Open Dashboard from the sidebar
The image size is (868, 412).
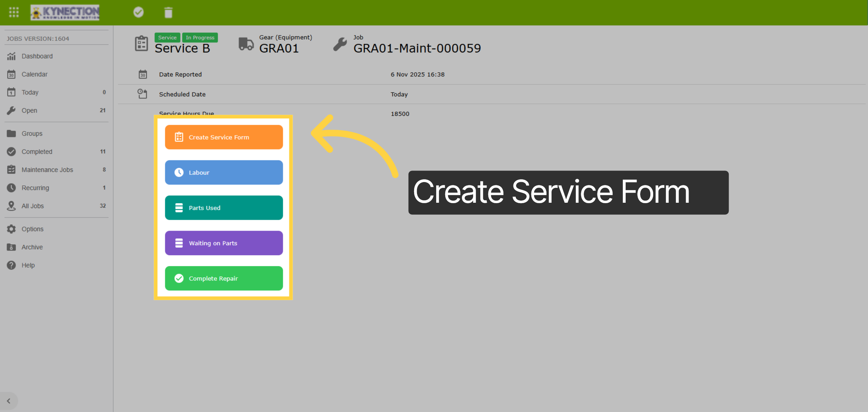coord(56,56)
